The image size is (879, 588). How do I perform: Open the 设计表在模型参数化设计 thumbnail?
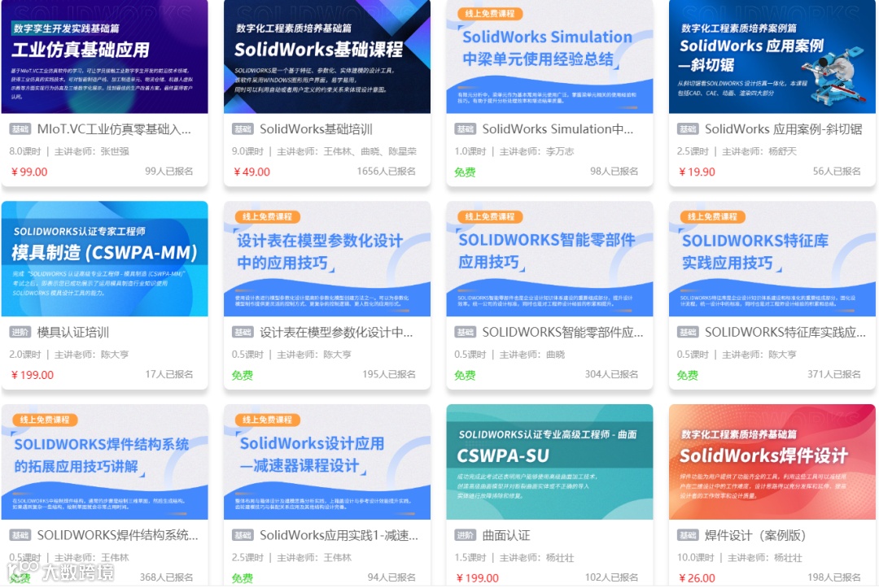(x=327, y=259)
